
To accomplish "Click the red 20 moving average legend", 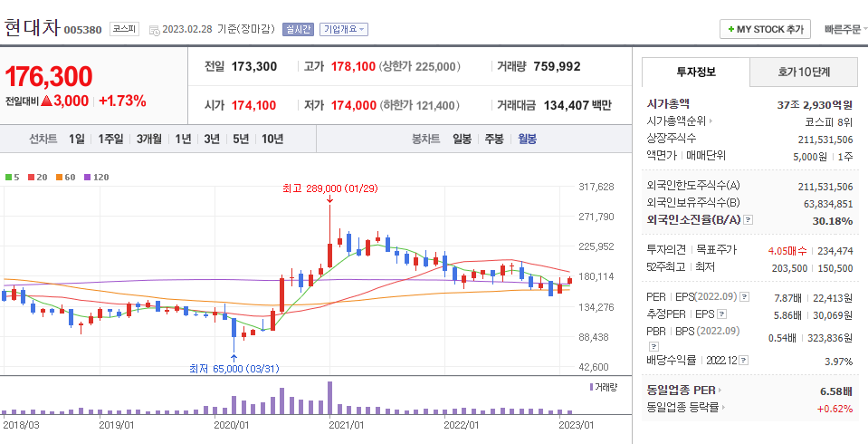I will click(x=38, y=178).
